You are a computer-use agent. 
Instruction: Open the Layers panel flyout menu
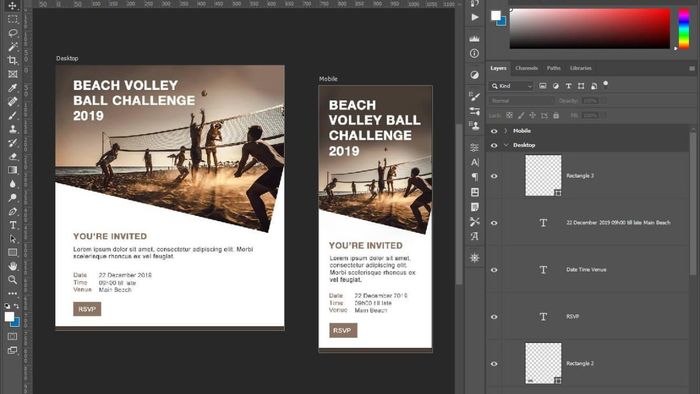[692, 68]
